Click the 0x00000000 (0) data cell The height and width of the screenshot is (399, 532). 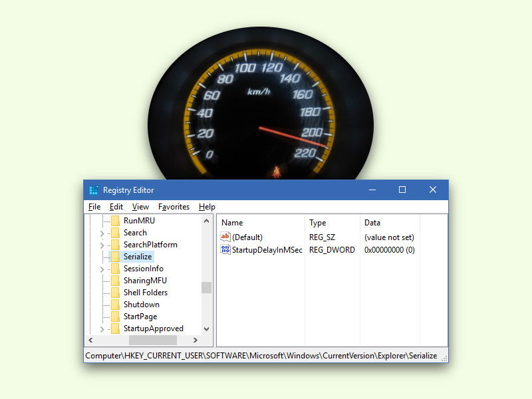(x=390, y=250)
